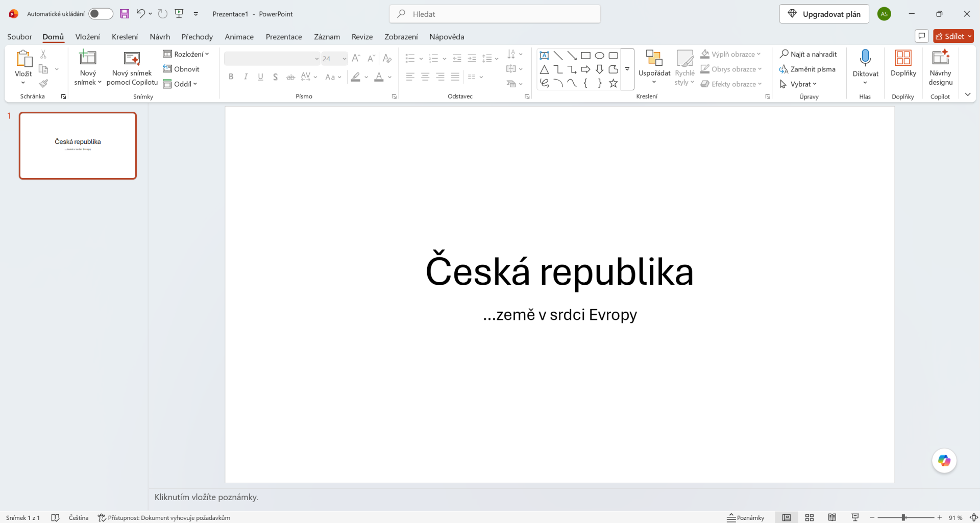The width and height of the screenshot is (980, 523).
Task: Expand the shapes gallery
Action: pos(627,69)
